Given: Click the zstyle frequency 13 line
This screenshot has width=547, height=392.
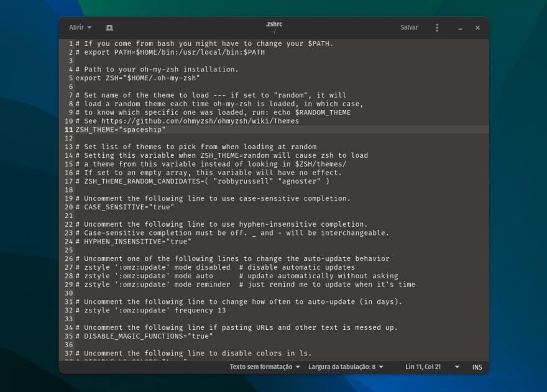Looking at the screenshot, I should click(150, 311).
